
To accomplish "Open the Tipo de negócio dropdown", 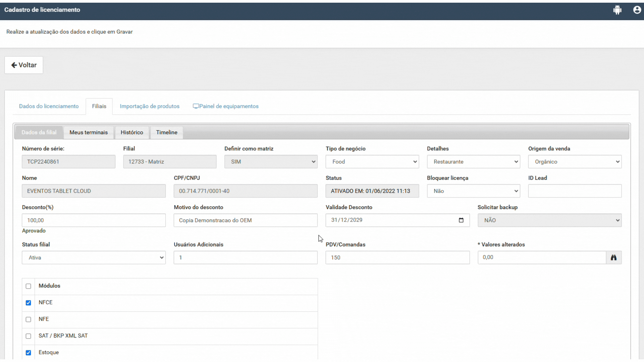I will [372, 162].
